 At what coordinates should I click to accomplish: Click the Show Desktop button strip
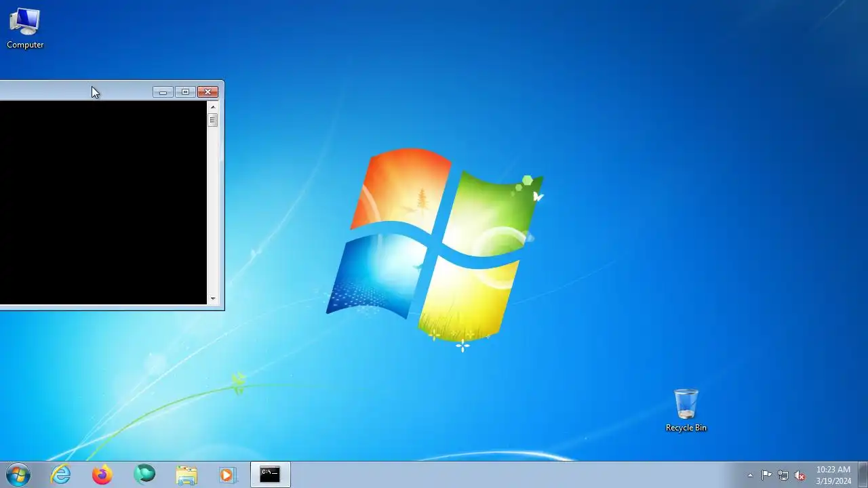click(x=863, y=475)
